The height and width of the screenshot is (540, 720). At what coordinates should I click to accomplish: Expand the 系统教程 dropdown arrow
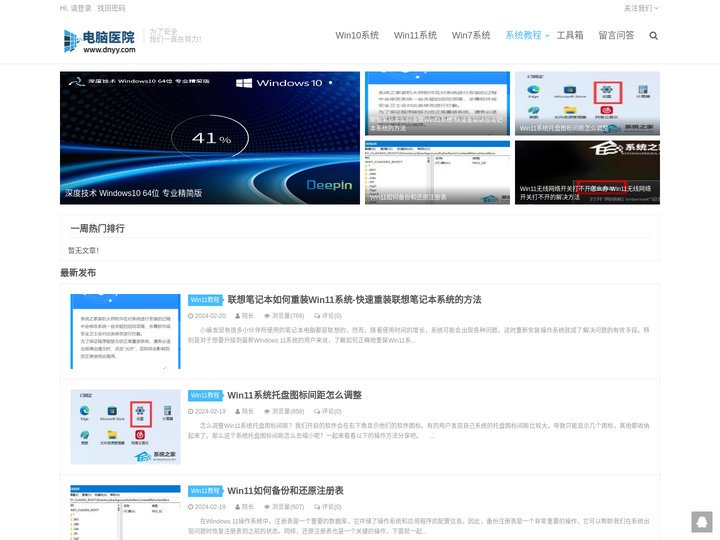coord(547,36)
